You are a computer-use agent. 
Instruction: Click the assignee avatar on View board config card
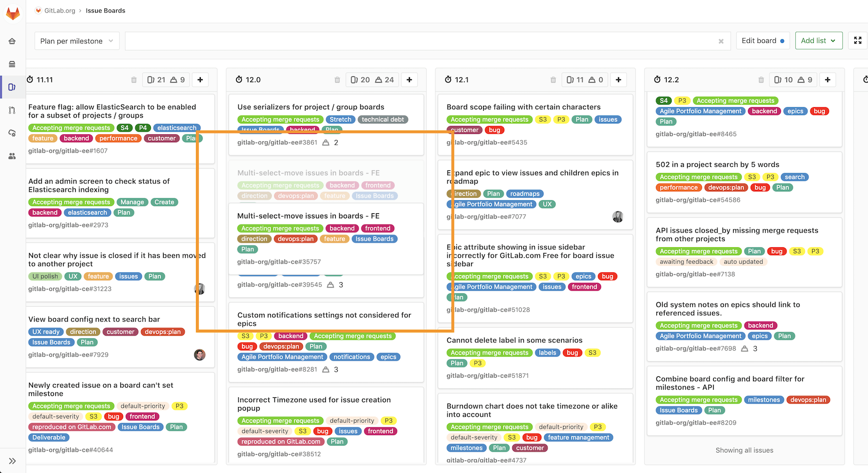200,355
